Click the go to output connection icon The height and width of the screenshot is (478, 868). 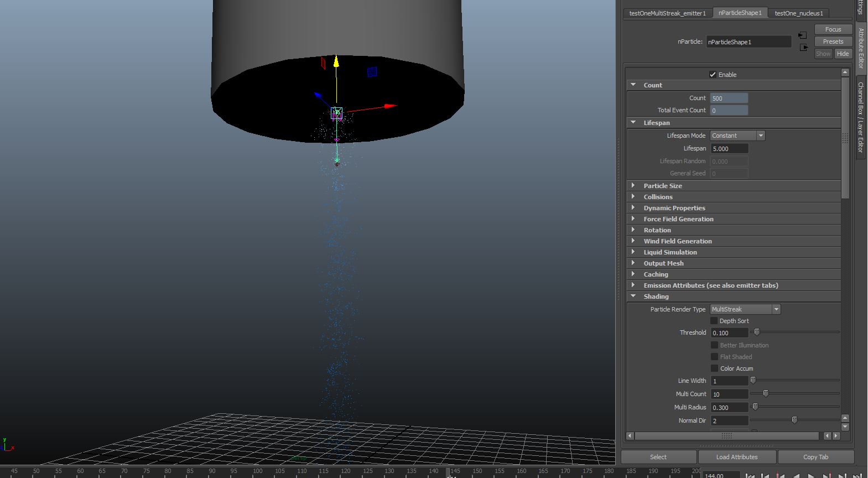tap(804, 48)
